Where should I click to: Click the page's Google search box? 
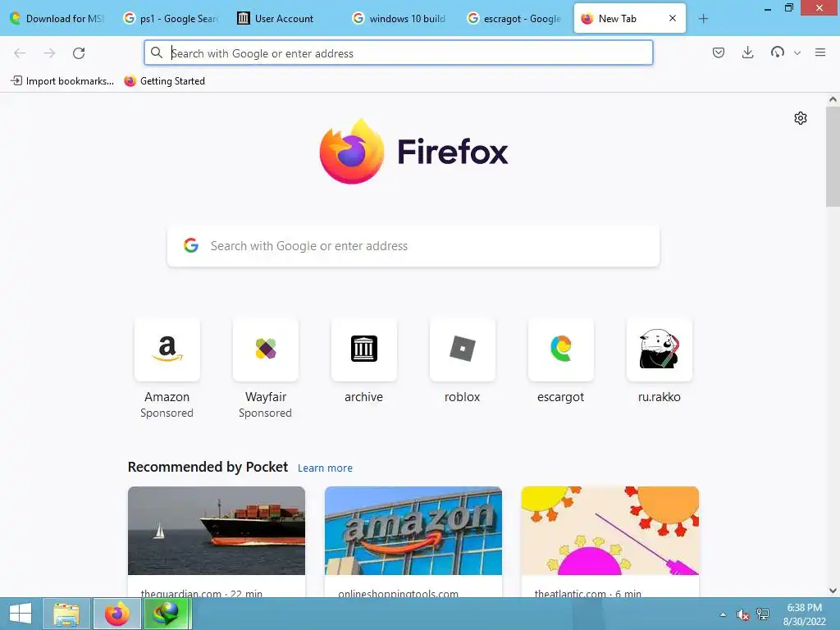[413, 246]
